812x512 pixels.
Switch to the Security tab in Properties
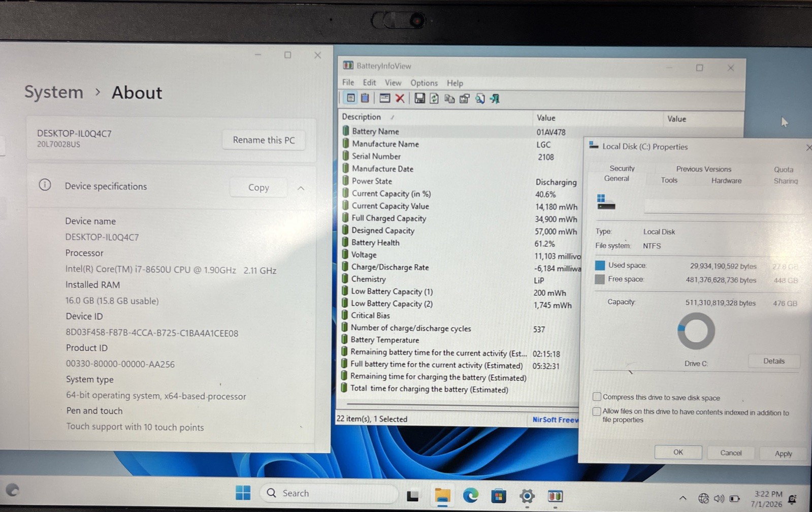click(622, 168)
